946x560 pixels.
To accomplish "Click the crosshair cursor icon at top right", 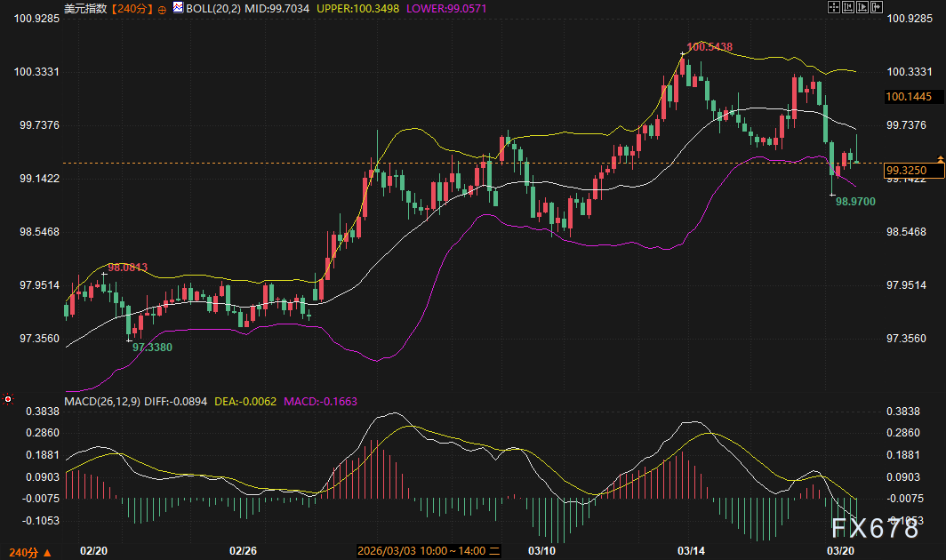I will point(834,7).
